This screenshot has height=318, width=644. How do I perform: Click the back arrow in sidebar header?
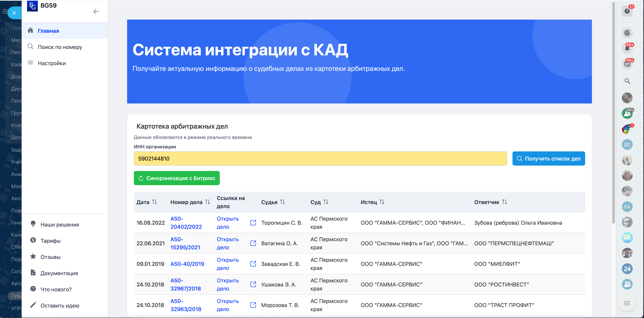[96, 11]
